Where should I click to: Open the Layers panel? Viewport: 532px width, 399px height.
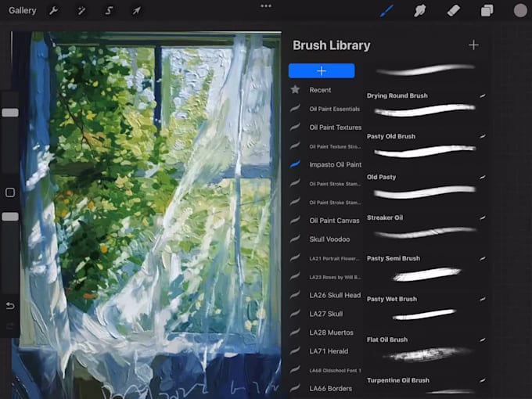[x=487, y=10]
